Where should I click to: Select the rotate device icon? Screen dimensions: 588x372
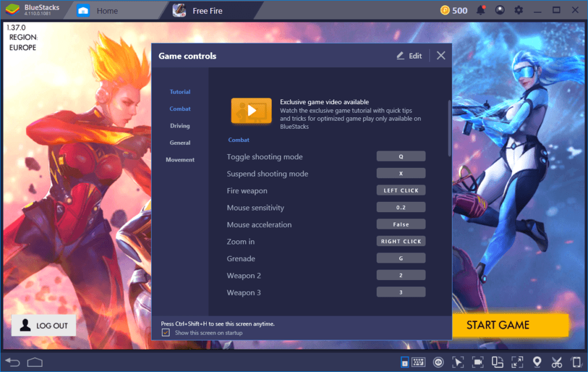pos(498,362)
